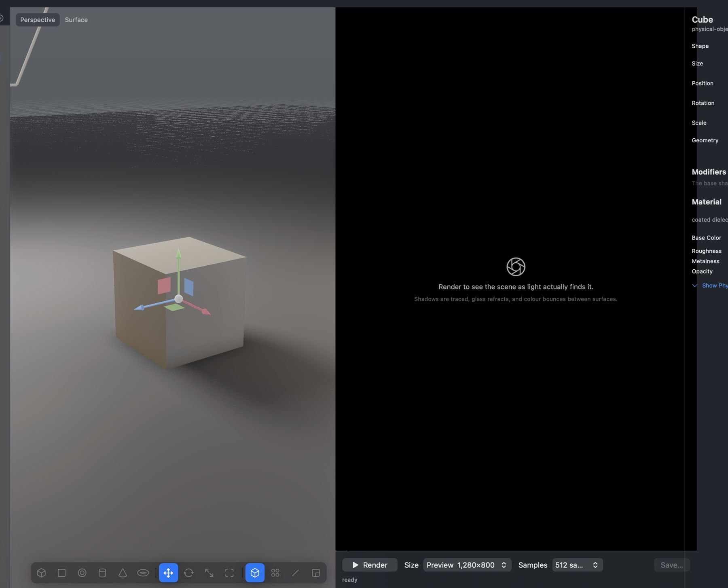Click the green plane gizmo handle

click(174, 307)
